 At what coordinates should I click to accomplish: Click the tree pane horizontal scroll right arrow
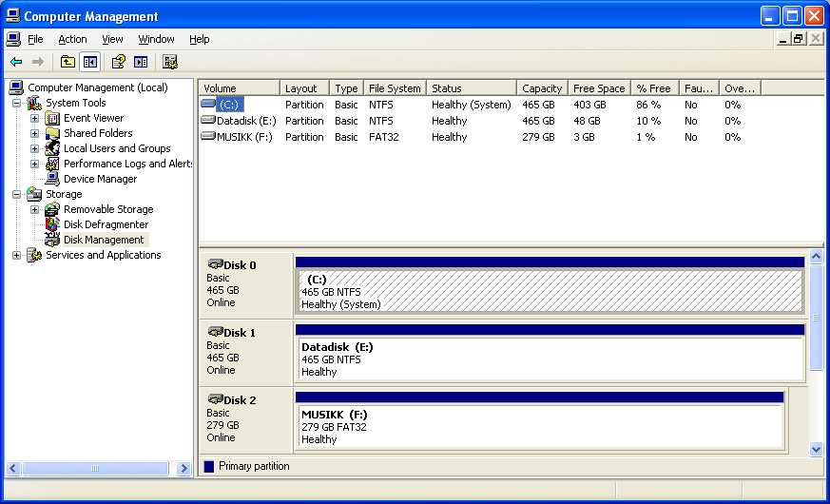(x=183, y=468)
